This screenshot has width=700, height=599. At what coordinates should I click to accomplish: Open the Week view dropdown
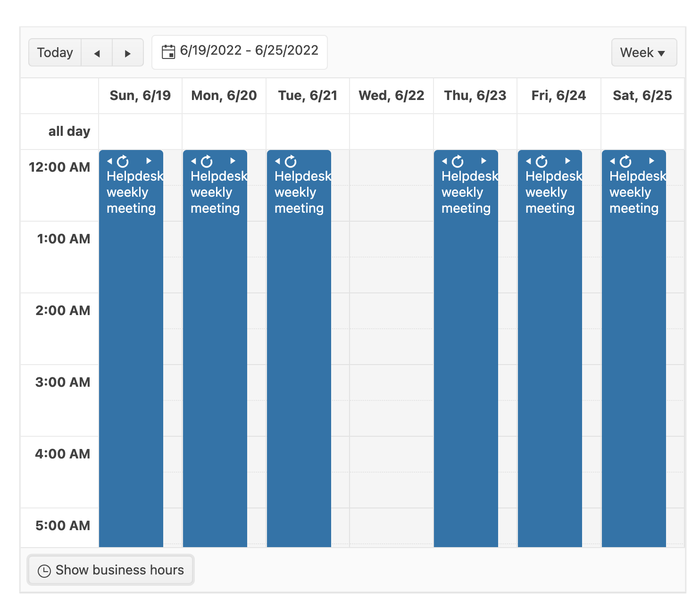click(x=643, y=53)
